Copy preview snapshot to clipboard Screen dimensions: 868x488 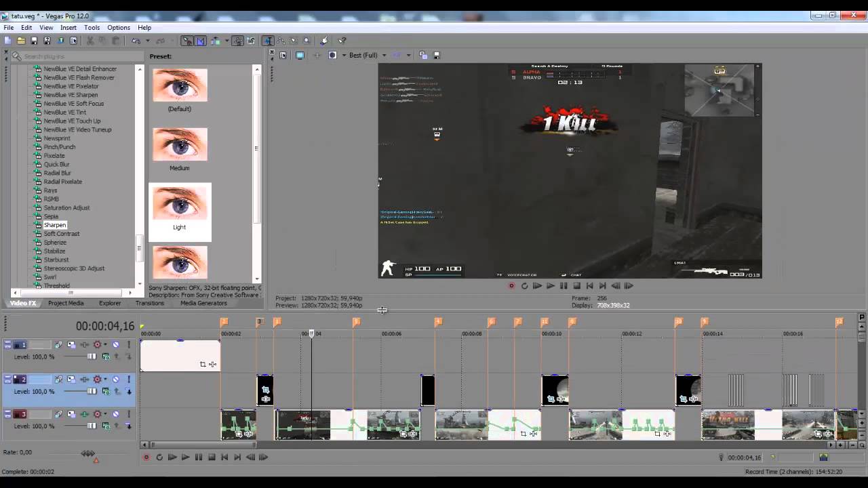422,55
